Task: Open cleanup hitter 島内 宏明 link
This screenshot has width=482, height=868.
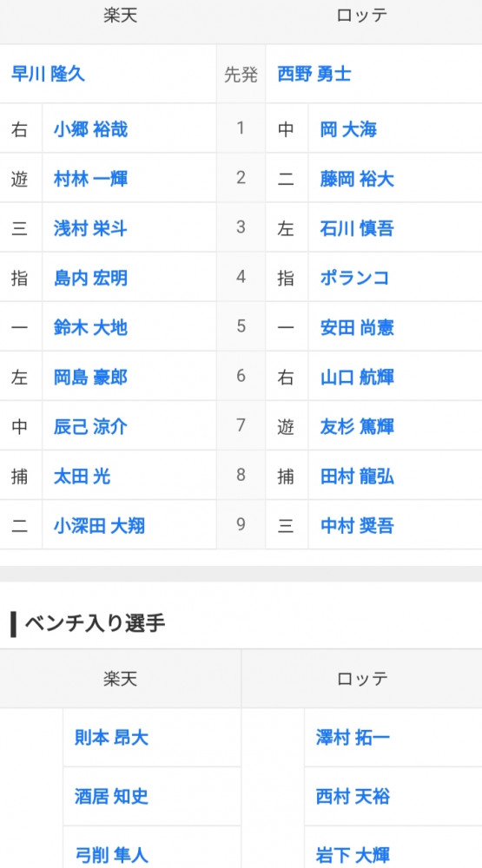Action: [90, 278]
